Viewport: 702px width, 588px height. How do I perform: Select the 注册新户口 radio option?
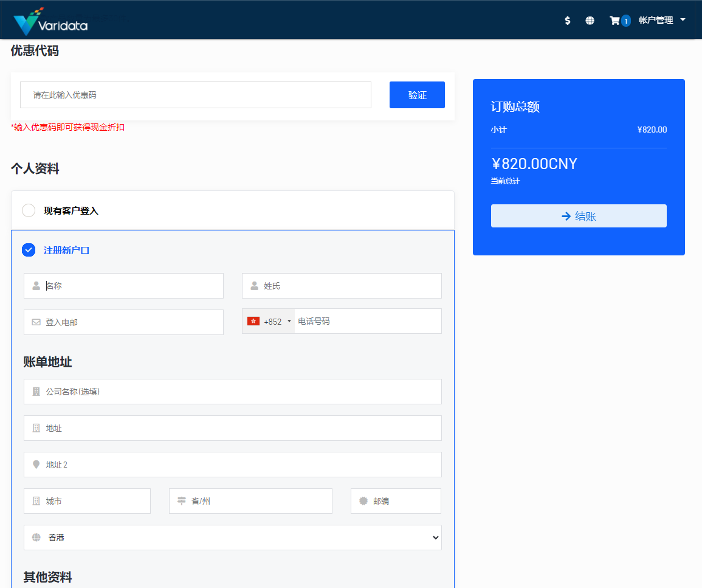(x=29, y=250)
